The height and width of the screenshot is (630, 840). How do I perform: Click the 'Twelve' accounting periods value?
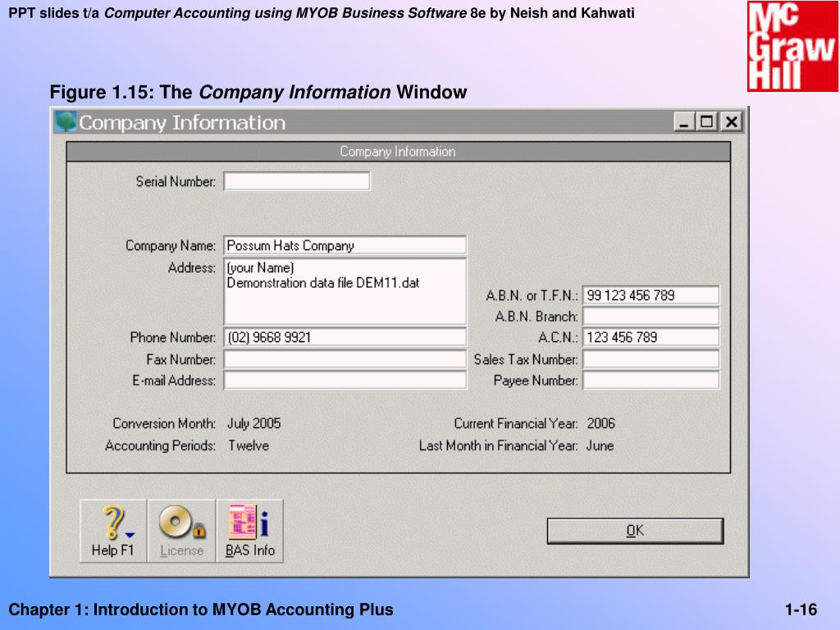(x=249, y=445)
